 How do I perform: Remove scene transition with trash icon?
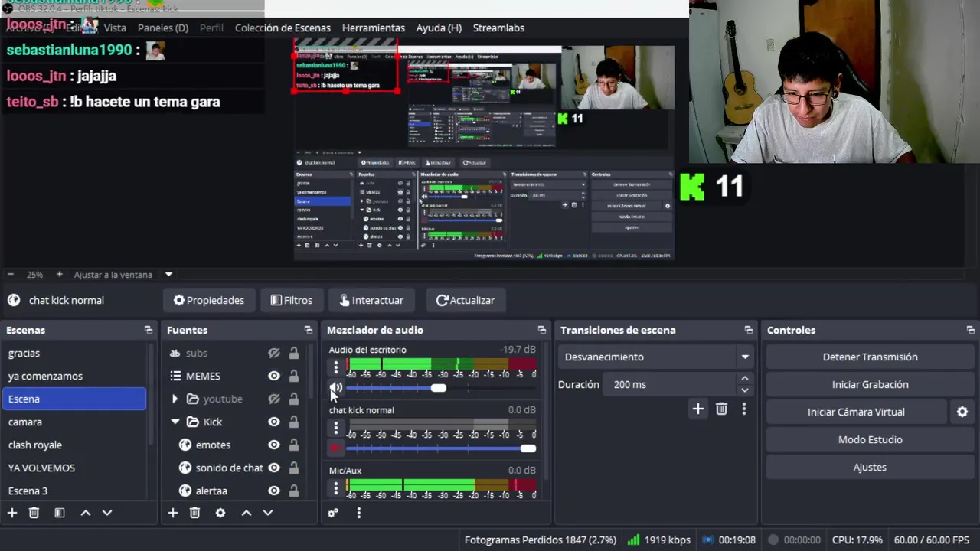point(721,409)
